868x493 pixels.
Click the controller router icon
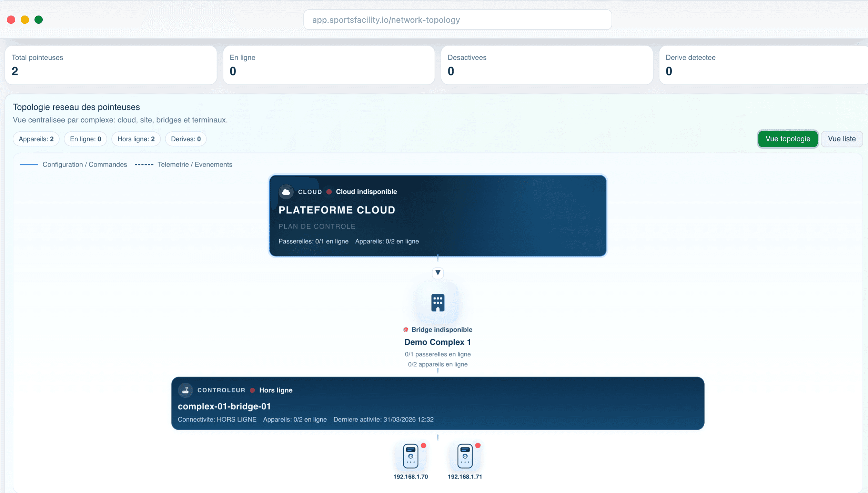tap(185, 390)
